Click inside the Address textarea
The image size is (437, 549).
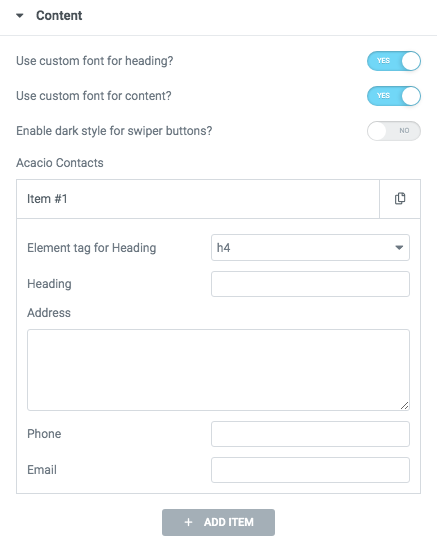(x=218, y=370)
